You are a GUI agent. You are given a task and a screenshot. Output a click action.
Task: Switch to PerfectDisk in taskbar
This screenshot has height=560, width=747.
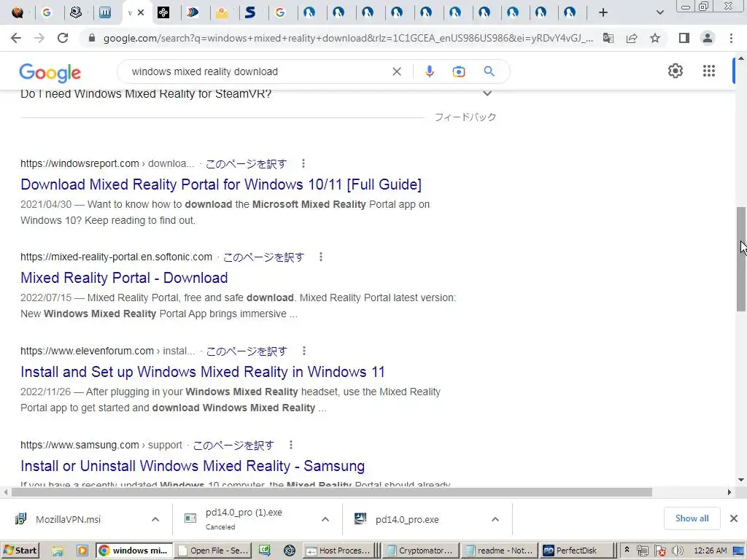click(x=576, y=551)
